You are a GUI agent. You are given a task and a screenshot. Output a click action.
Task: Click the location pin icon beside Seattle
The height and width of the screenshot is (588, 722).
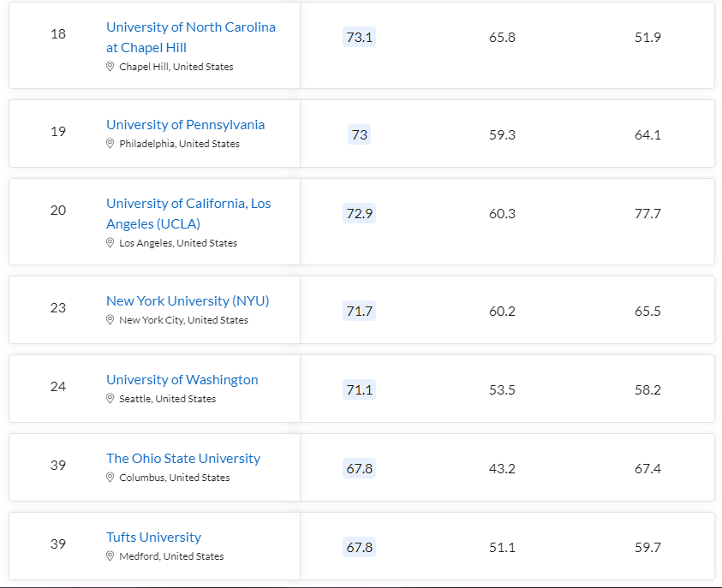click(x=110, y=399)
